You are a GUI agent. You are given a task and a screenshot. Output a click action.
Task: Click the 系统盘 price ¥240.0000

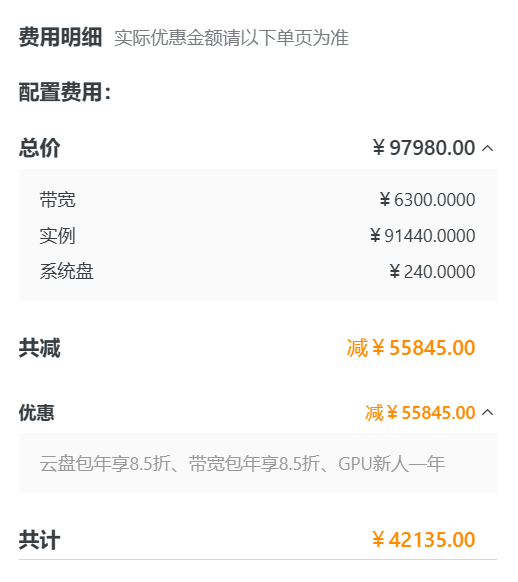432,272
